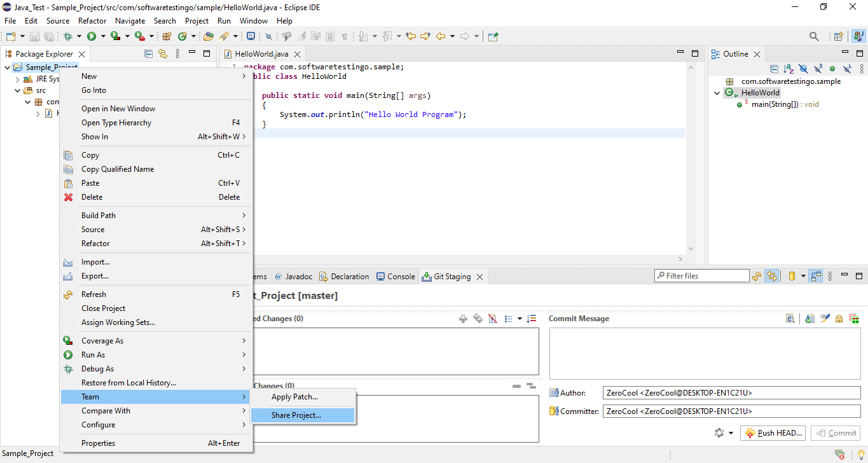This screenshot has width=868, height=463.
Task: Collapse HelloWorld class in Outline
Action: [717, 93]
